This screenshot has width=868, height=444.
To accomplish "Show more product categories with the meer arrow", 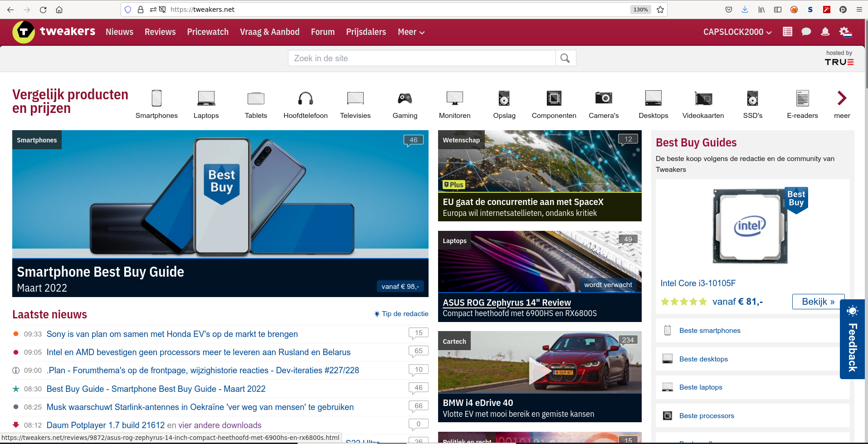I will [842, 98].
